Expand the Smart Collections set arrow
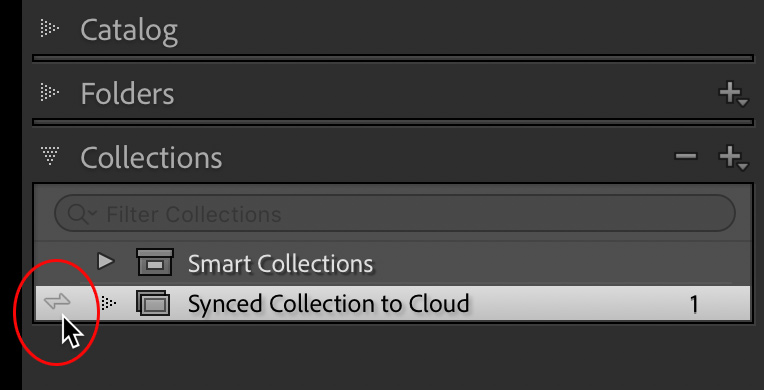Viewport: 764px width, 390px height. pyautogui.click(x=106, y=262)
